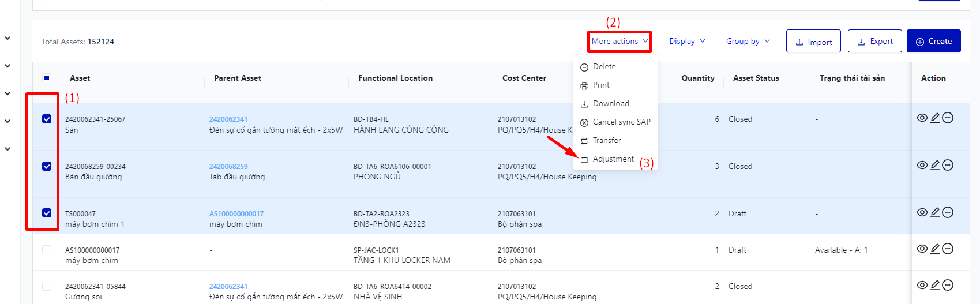Expand the Group by dropdown
Image resolution: width=980 pixels, height=304 pixels.
click(x=748, y=42)
